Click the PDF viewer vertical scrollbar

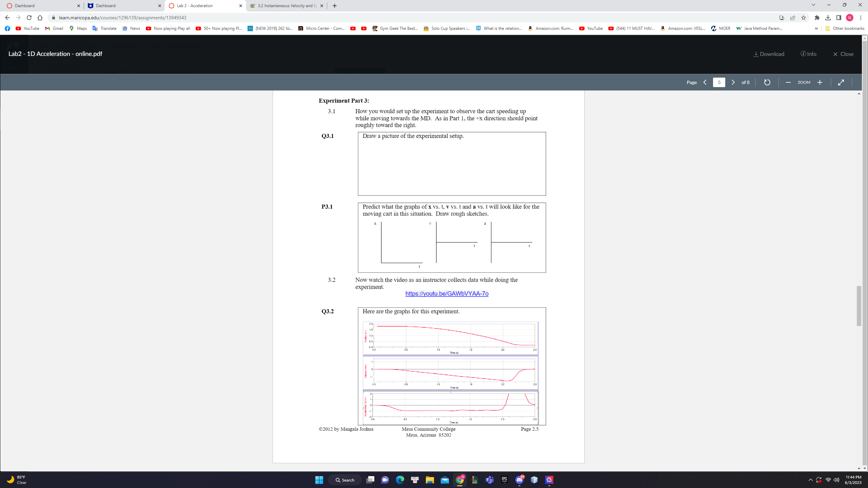click(859, 305)
